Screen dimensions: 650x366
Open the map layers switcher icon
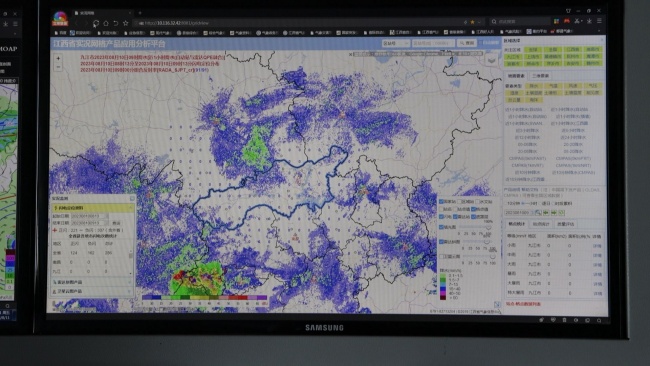491,60
